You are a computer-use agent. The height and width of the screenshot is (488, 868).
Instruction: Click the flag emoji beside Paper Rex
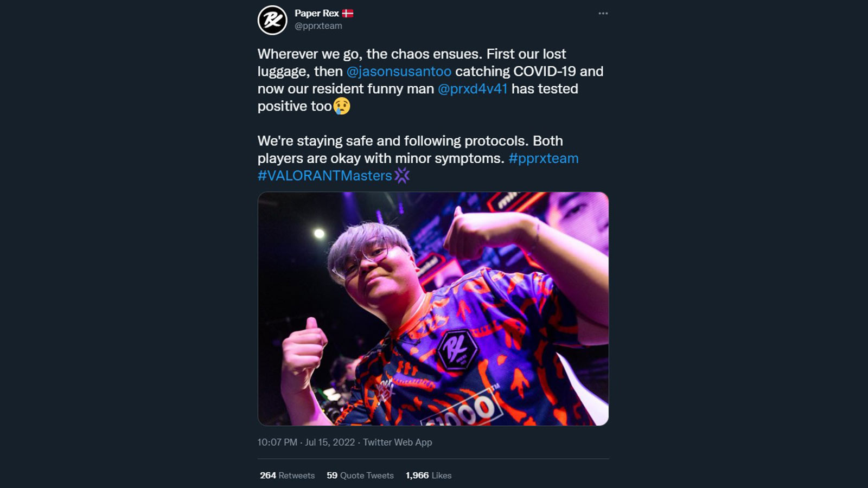pyautogui.click(x=348, y=13)
